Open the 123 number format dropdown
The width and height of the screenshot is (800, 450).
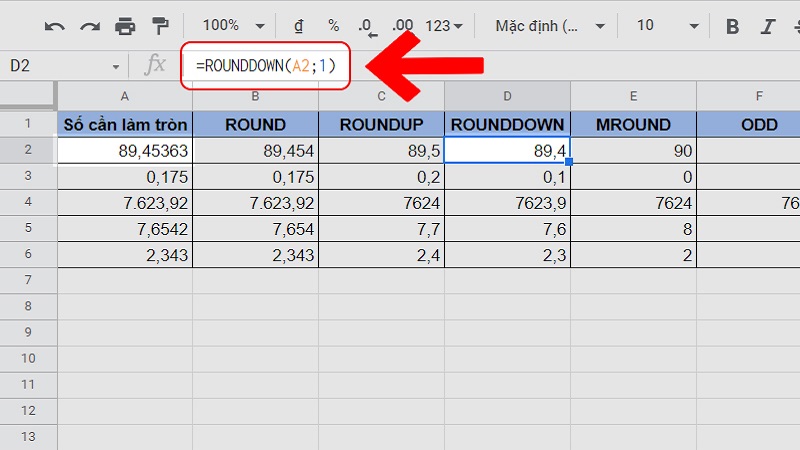coord(444,26)
